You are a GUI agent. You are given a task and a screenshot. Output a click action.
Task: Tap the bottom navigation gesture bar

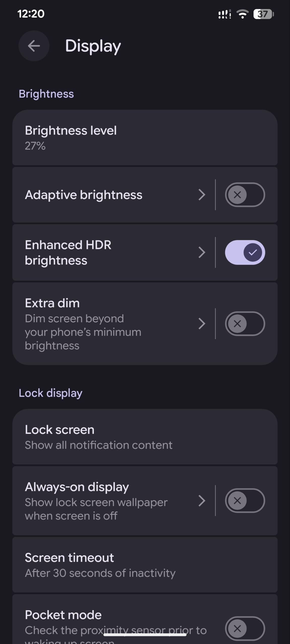tap(145, 635)
